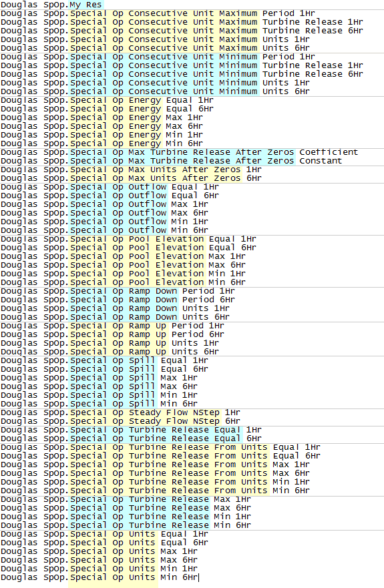Select 'Special Op Turbine Release Equal 1Hr' line
Image resolution: width=384 pixels, height=588 pixels.
coord(131,430)
